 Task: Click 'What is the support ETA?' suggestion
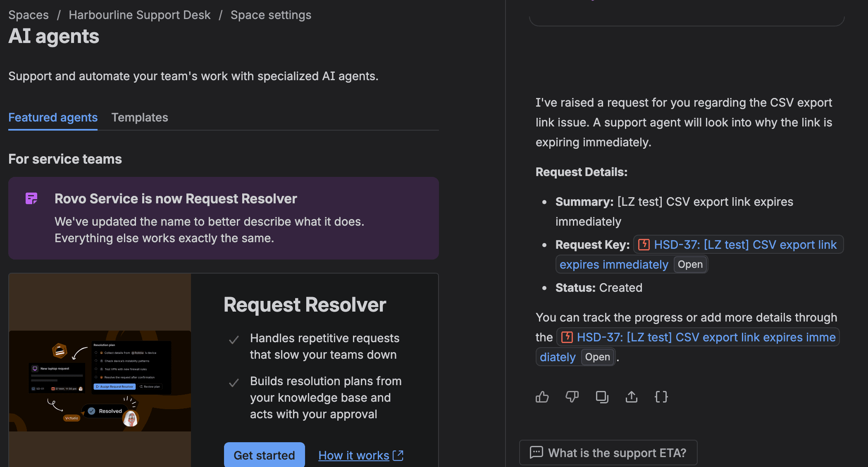tap(608, 453)
